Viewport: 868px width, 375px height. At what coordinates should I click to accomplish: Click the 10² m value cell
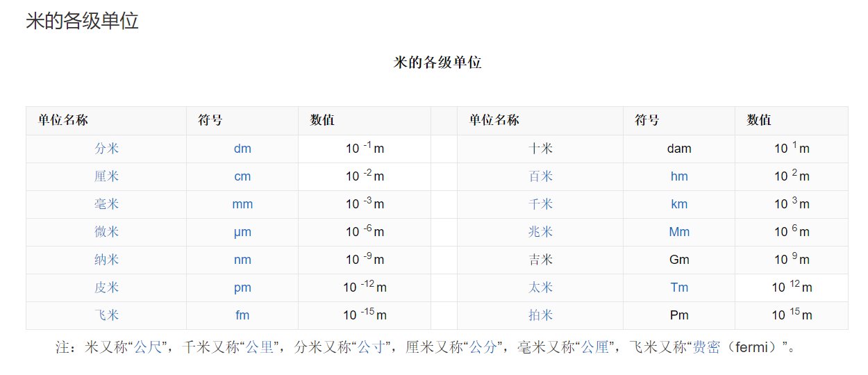pos(792,176)
